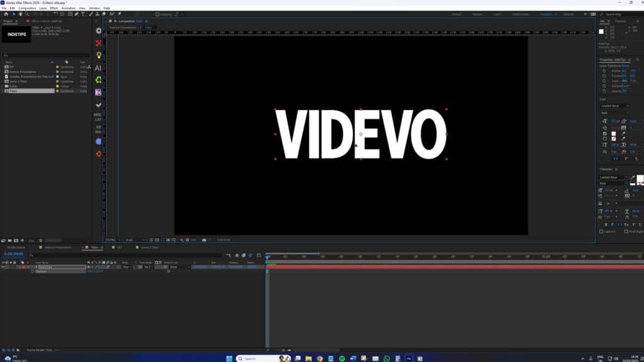Select the Brush tool
Screen dimensions: 644x362
(91, 14)
